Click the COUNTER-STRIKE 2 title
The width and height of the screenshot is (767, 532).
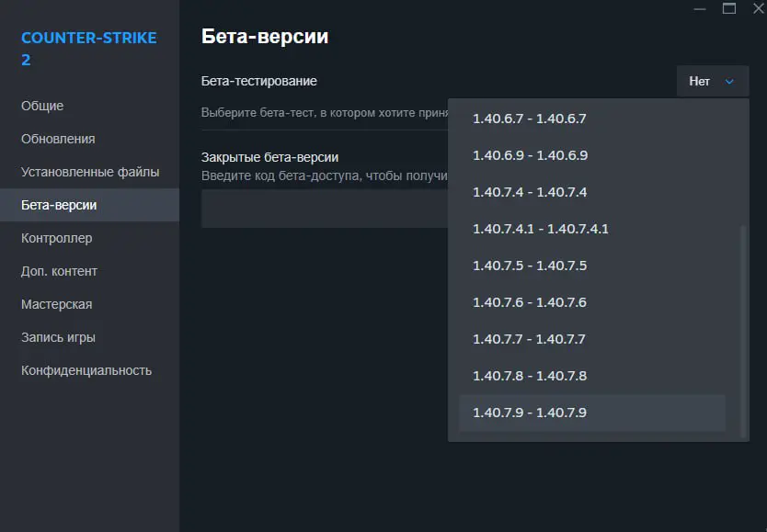coord(88,49)
